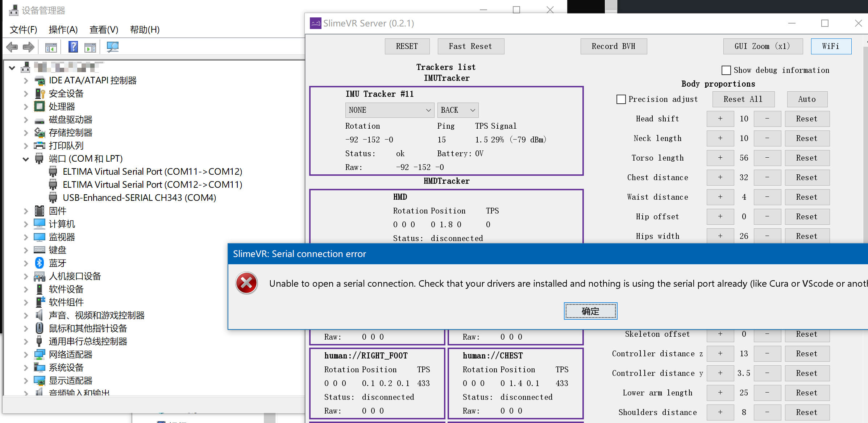
Task: Select the 处理器 processor category icon
Action: click(40, 106)
